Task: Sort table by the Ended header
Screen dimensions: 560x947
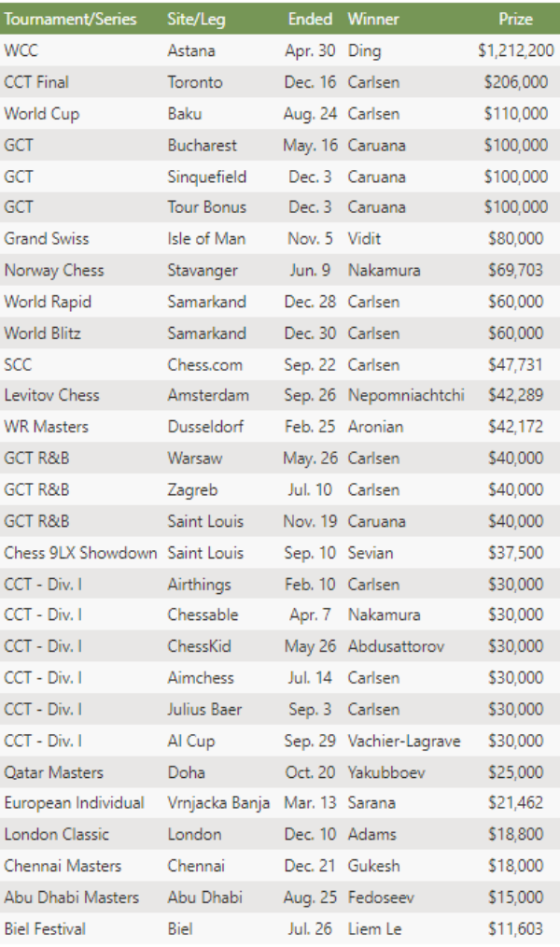Action: [310, 20]
